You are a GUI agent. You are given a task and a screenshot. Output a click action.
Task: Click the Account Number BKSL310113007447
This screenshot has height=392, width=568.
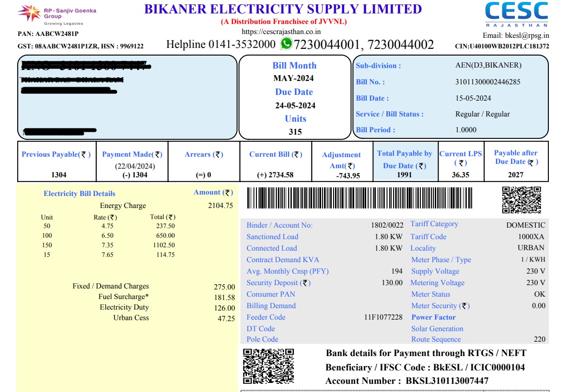pyautogui.click(x=447, y=381)
